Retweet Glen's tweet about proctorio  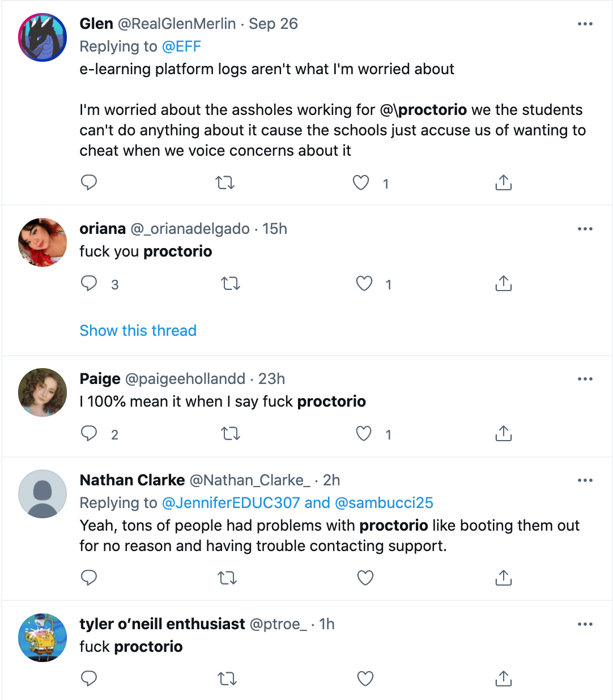pyautogui.click(x=225, y=182)
